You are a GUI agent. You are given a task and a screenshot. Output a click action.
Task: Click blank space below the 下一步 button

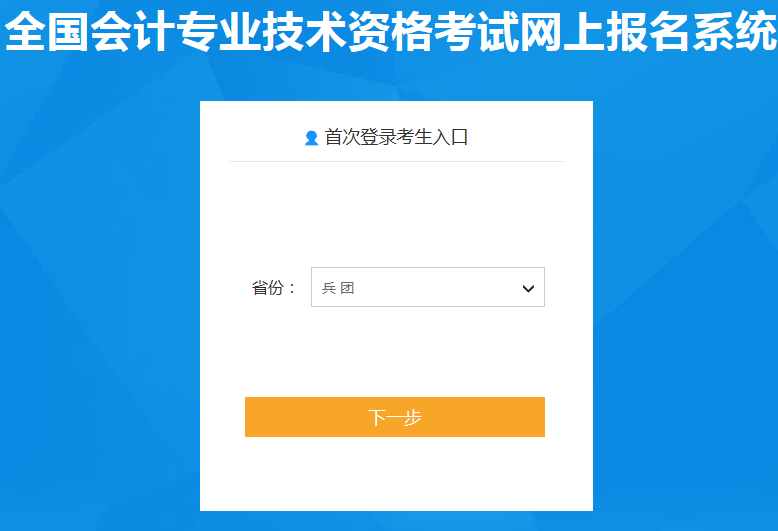(396, 474)
